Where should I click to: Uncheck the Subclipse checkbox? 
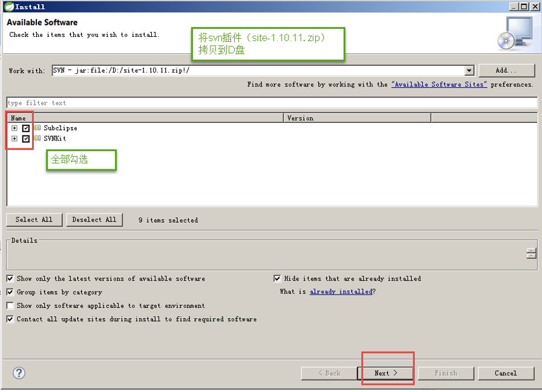pyautogui.click(x=26, y=128)
